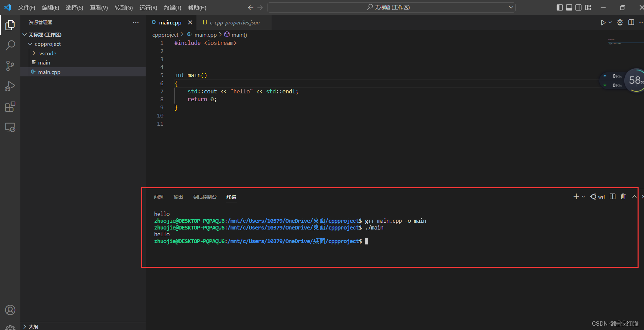Open the 终端(T) menu
The height and width of the screenshot is (330, 644).
pos(172,7)
